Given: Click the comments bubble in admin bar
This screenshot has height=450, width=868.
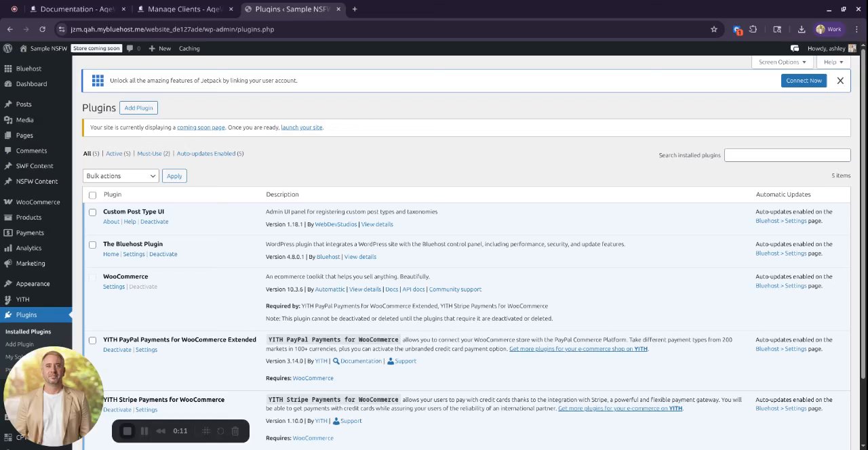Looking at the screenshot, I should [134, 48].
